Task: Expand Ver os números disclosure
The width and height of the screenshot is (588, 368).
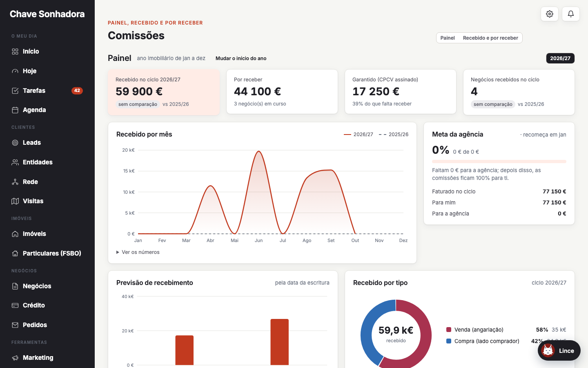Action: click(x=138, y=252)
